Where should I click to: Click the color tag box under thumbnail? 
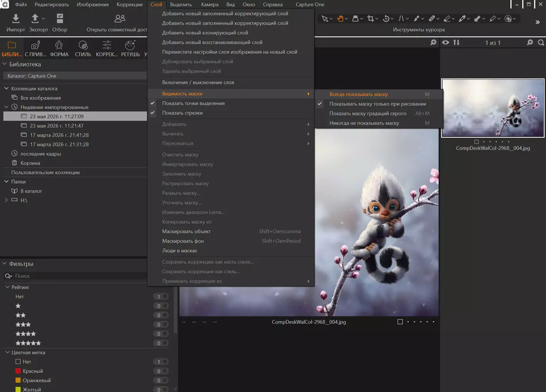pos(477,142)
